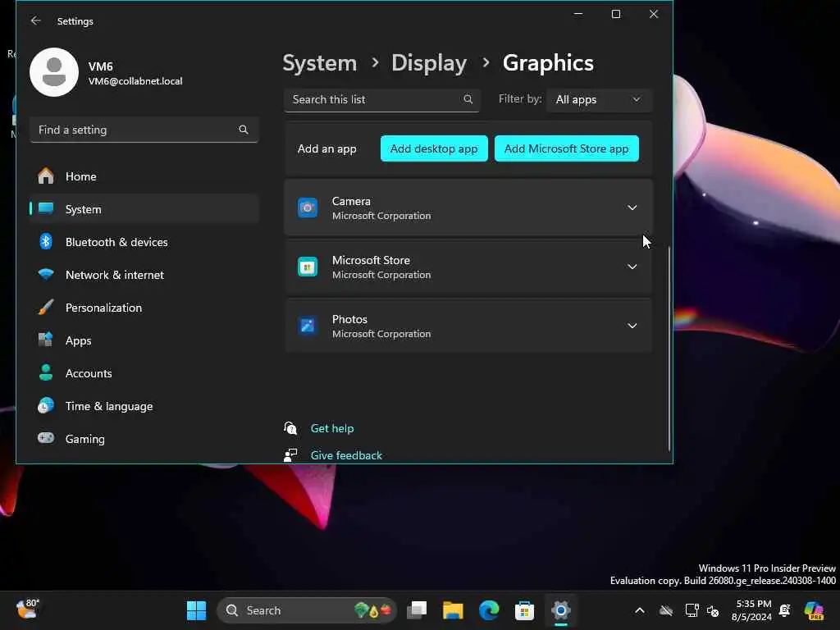Open the Windows Start button
Viewport: 840px width, 630px height.
[x=196, y=610]
